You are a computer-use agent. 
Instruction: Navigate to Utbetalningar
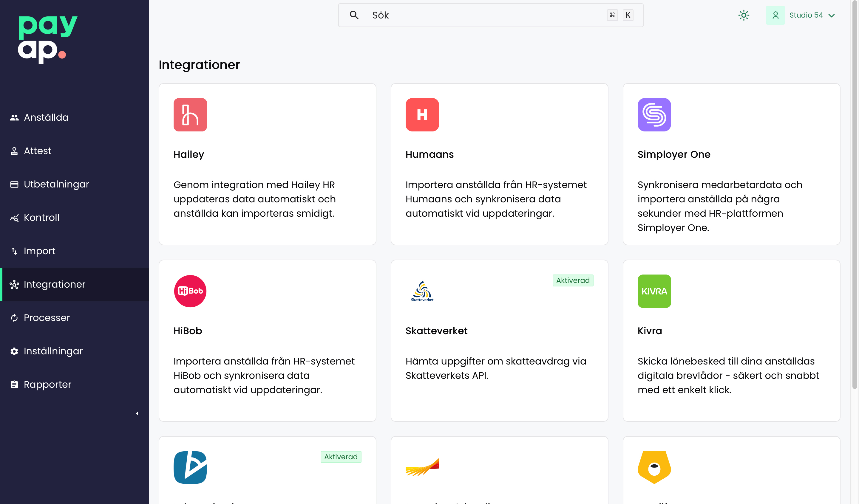56,184
